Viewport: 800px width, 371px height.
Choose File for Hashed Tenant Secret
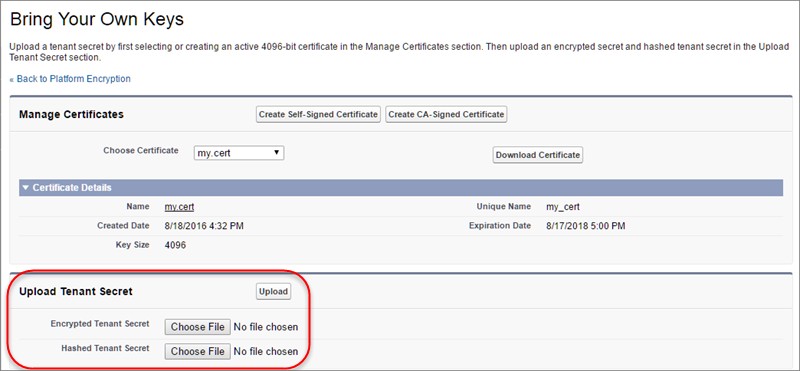pos(197,351)
